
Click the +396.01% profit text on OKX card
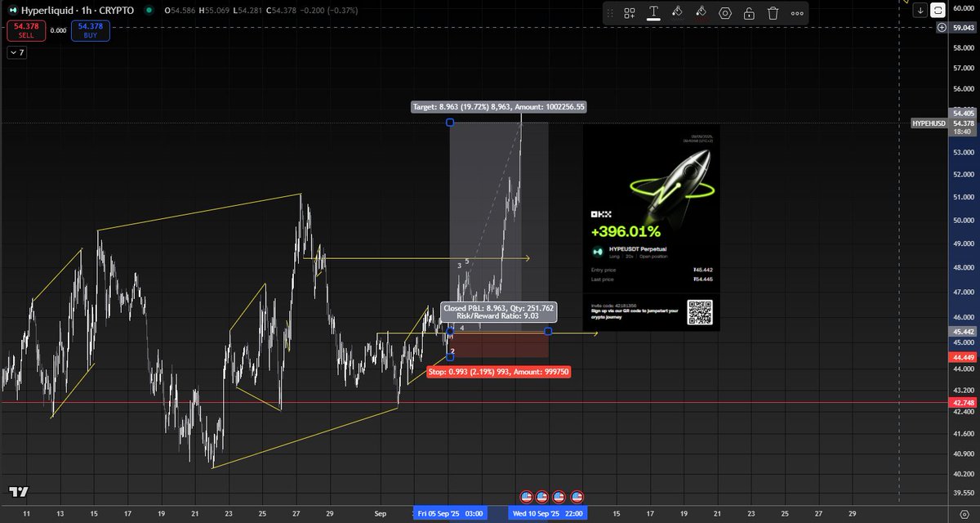(626, 233)
